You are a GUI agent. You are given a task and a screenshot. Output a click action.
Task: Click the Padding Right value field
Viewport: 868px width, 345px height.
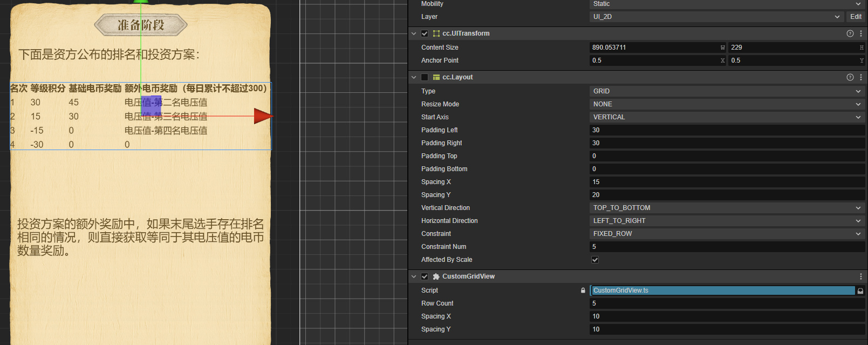tap(727, 143)
